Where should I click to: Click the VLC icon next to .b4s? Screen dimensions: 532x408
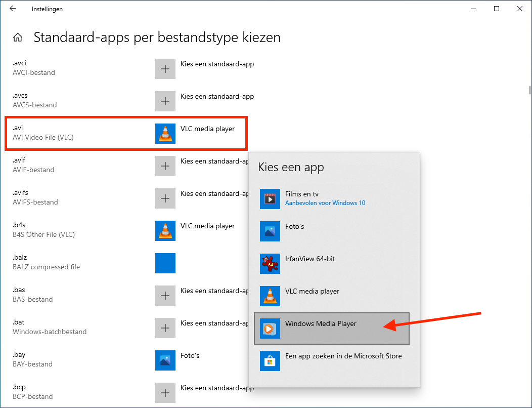coord(165,231)
